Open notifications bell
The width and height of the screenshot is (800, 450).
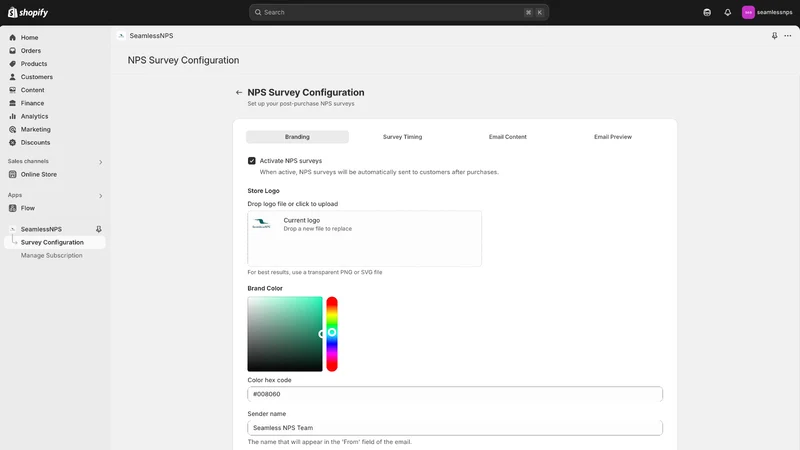728,12
